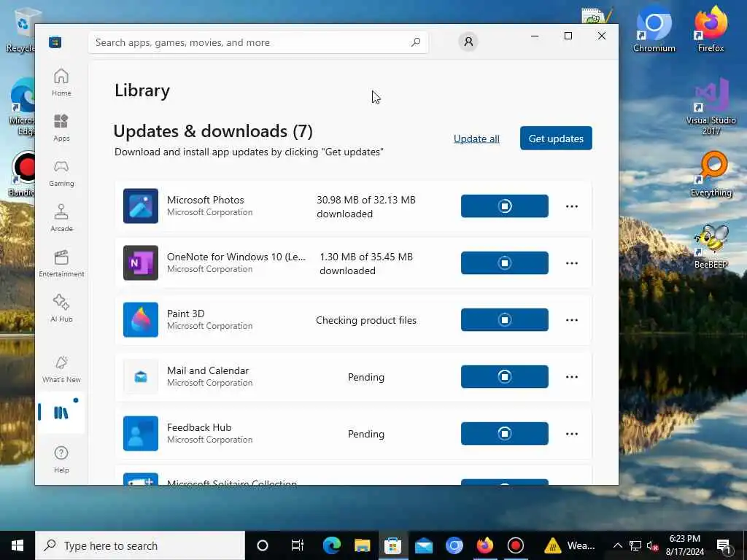Viewport: 747px width, 560px height.
Task: Open more options for Paint 3D
Action: click(572, 320)
